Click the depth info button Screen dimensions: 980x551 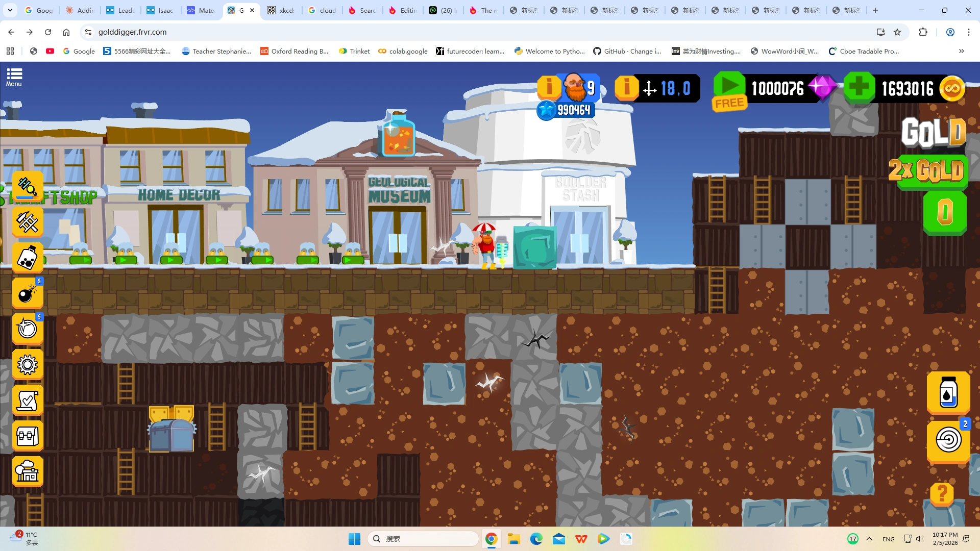[x=626, y=87]
